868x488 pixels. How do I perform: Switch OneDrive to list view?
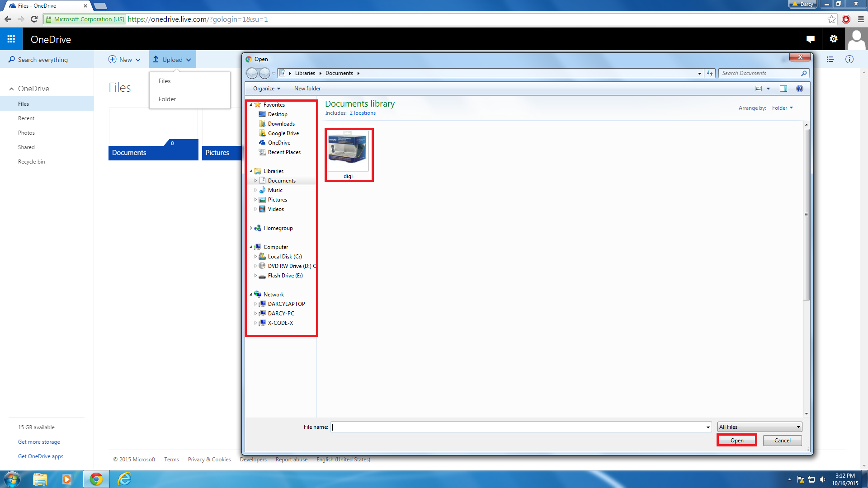click(x=830, y=60)
